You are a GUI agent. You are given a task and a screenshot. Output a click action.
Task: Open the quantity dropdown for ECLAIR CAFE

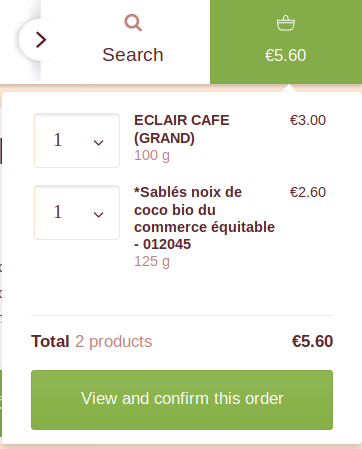coord(77,140)
